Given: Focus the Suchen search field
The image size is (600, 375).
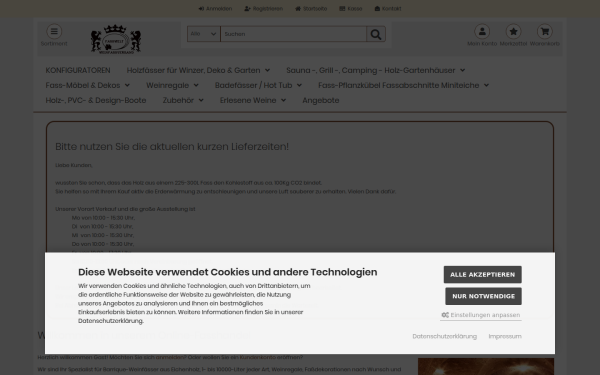Looking at the screenshot, I should coord(293,34).
